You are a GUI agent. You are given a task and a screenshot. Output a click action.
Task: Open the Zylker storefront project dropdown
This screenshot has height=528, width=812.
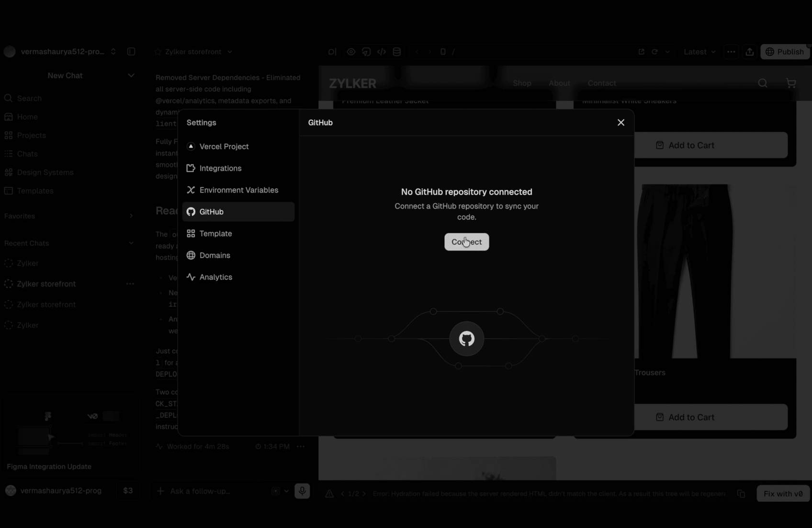point(229,52)
